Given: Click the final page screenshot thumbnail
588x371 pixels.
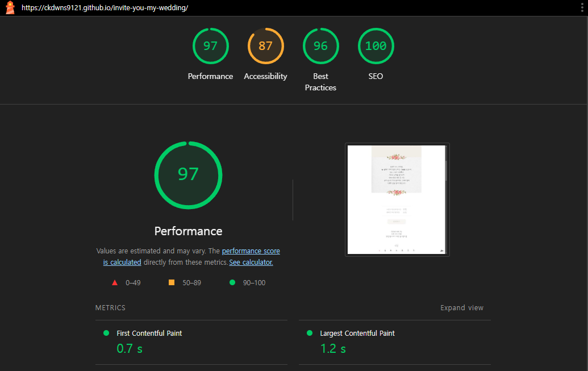Looking at the screenshot, I should (x=397, y=199).
